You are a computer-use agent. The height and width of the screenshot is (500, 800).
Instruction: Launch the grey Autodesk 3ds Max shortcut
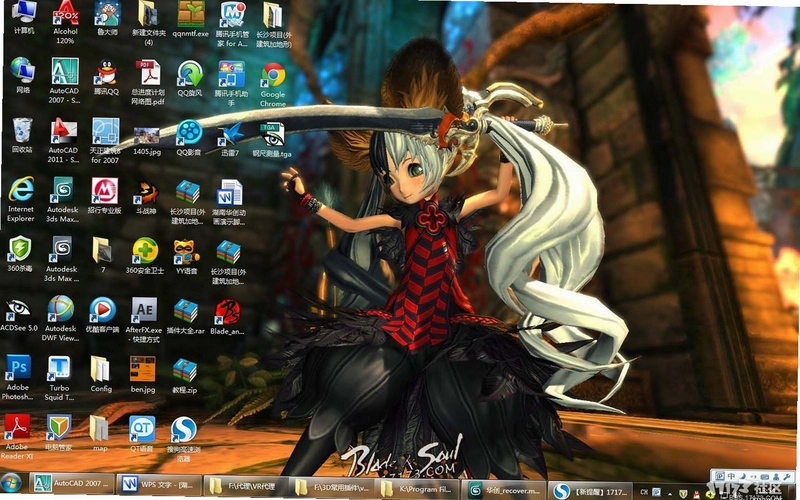pyautogui.click(x=62, y=259)
